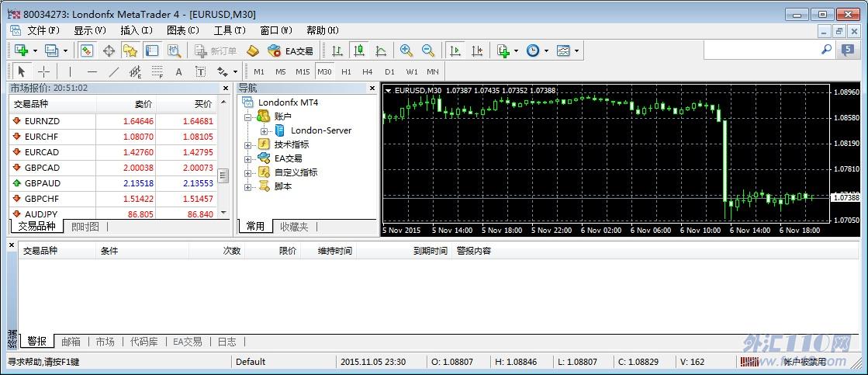
Task: Switch timeframe to H4
Action: [368, 71]
